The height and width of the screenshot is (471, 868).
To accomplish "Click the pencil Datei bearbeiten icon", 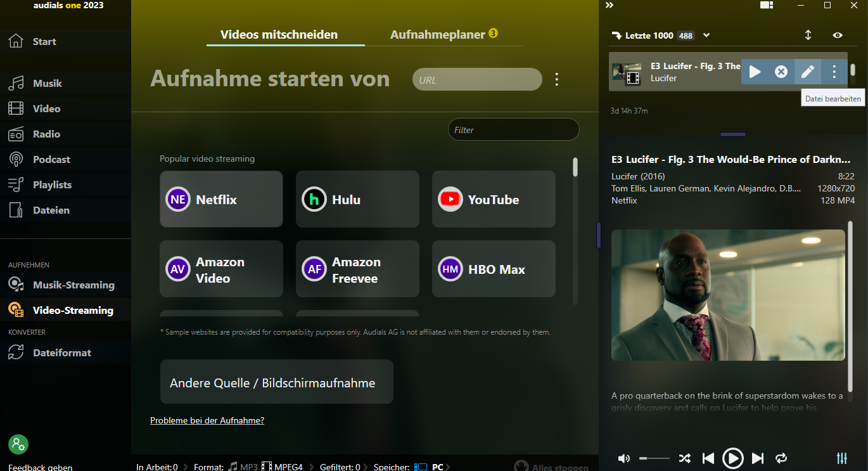I will 808,72.
